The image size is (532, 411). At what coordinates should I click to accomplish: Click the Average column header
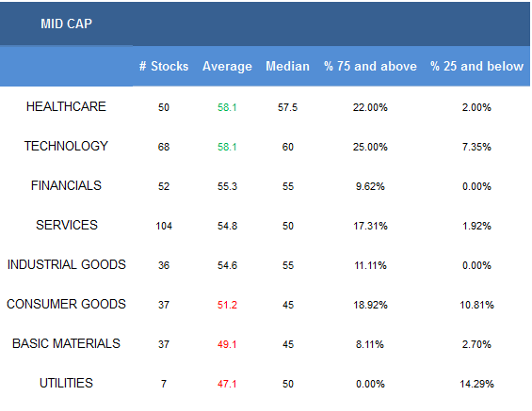pos(227,67)
